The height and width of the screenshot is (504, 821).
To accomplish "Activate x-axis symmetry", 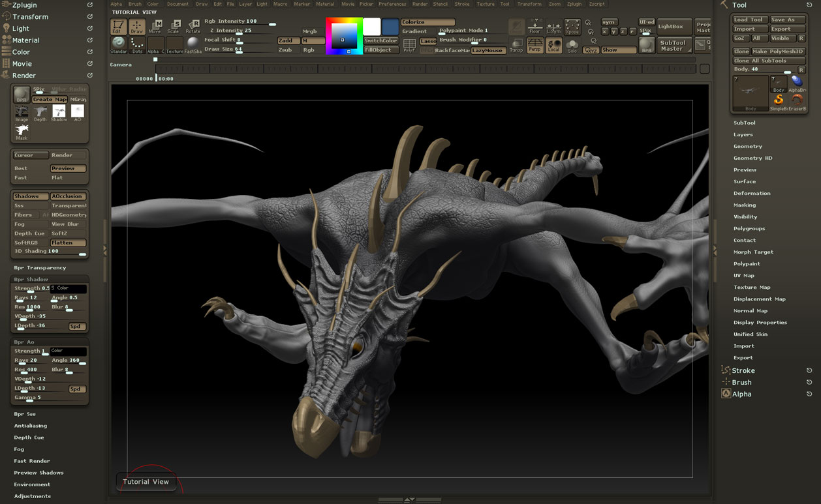I will click(x=604, y=31).
